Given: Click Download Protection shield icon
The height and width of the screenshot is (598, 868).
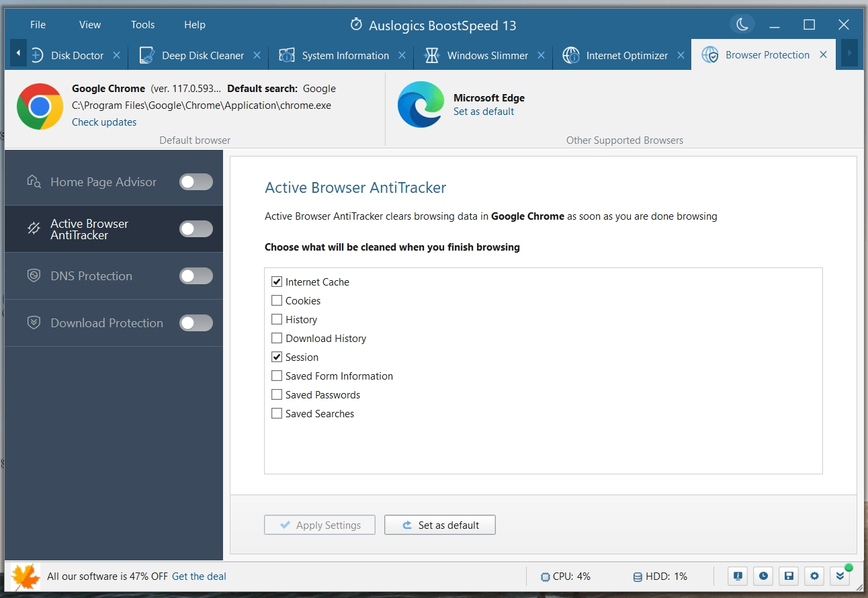Looking at the screenshot, I should tap(34, 323).
